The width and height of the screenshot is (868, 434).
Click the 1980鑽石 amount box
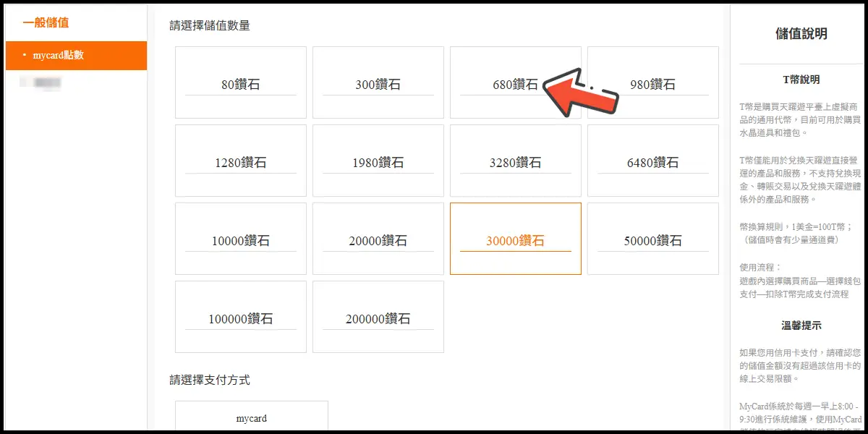click(x=378, y=161)
